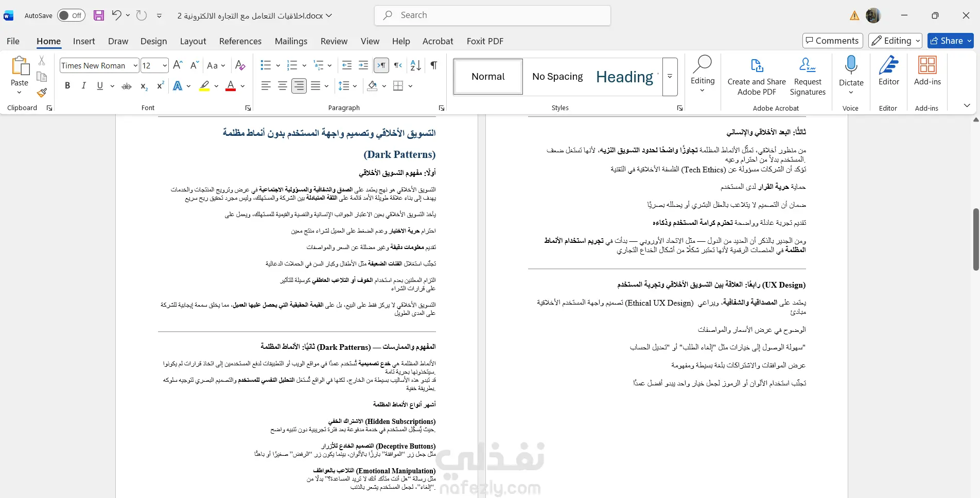Apply superscript formatting
This screenshot has width=980, height=498.
[161, 86]
